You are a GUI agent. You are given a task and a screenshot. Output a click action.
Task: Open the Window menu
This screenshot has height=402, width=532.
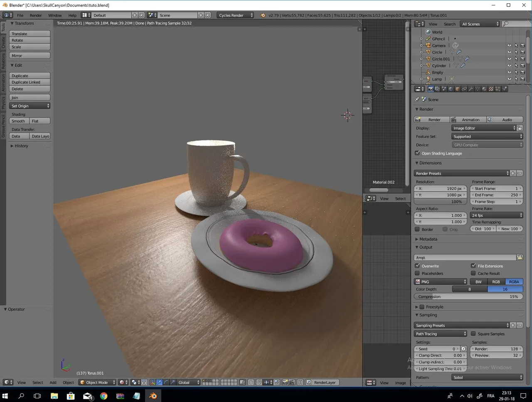pyautogui.click(x=55, y=15)
